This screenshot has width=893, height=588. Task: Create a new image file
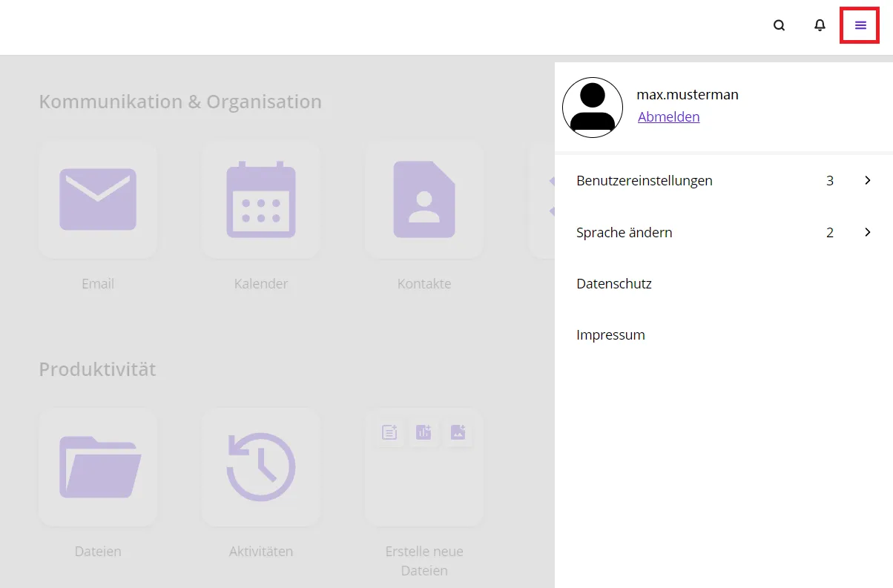[x=458, y=432]
